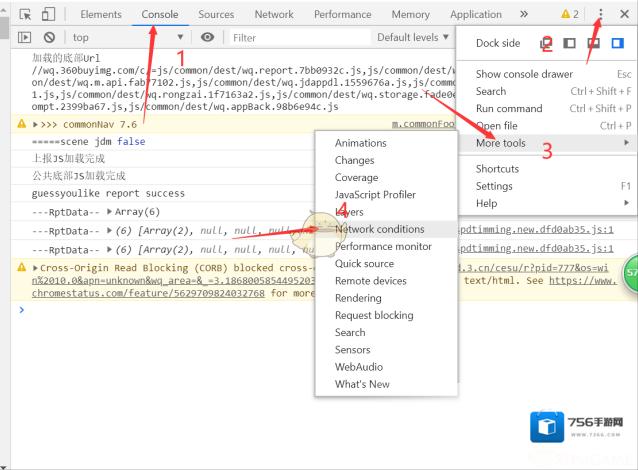Dock DevTools to the left side
Viewport: 638px width, 470px height.
click(569, 43)
